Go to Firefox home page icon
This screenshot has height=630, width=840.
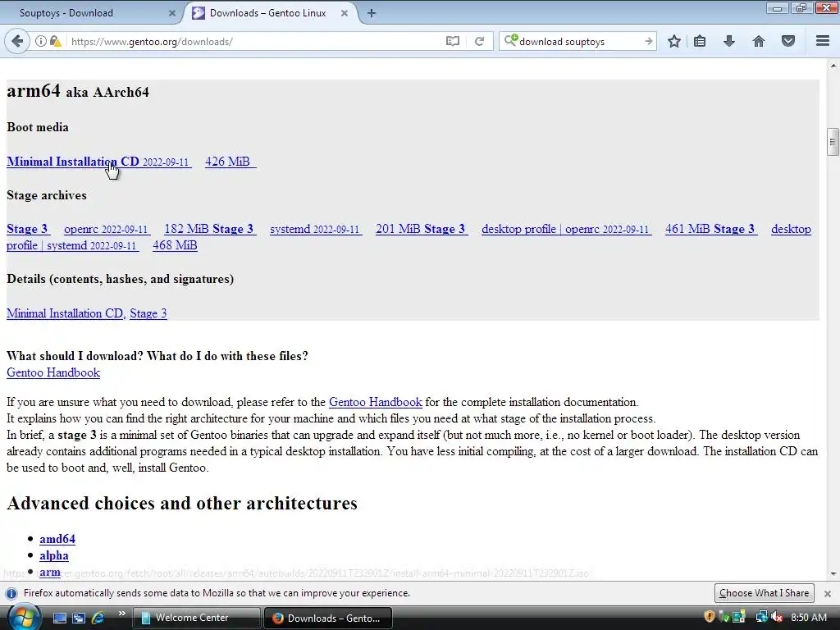[x=759, y=41]
